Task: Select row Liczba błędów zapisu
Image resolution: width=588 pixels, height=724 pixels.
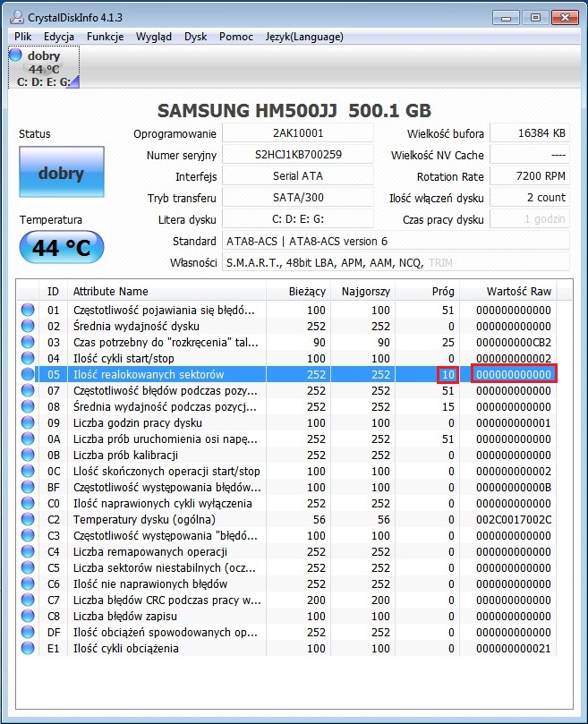Action: [286, 616]
